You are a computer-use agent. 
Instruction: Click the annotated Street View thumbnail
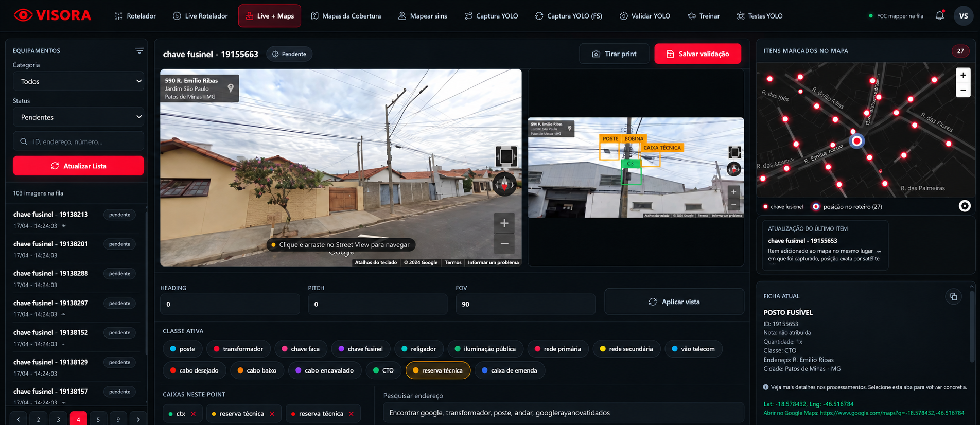click(x=636, y=168)
